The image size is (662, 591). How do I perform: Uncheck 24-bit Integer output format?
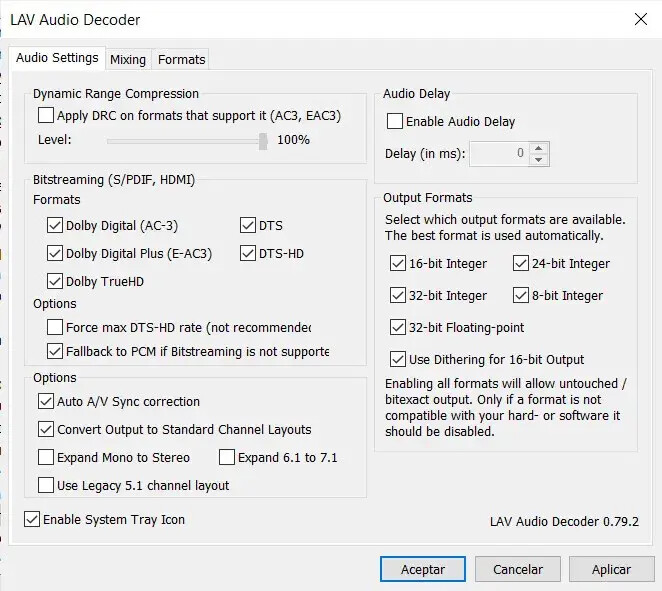(x=521, y=264)
